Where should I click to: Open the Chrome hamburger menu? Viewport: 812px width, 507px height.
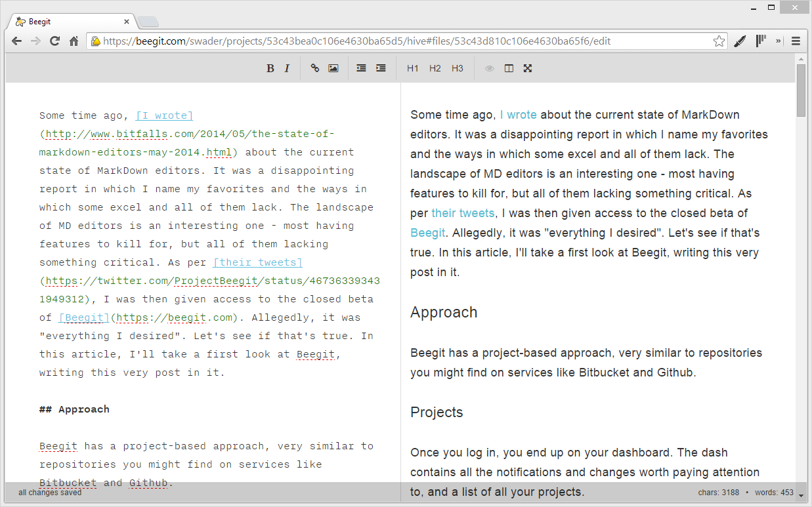pos(796,41)
